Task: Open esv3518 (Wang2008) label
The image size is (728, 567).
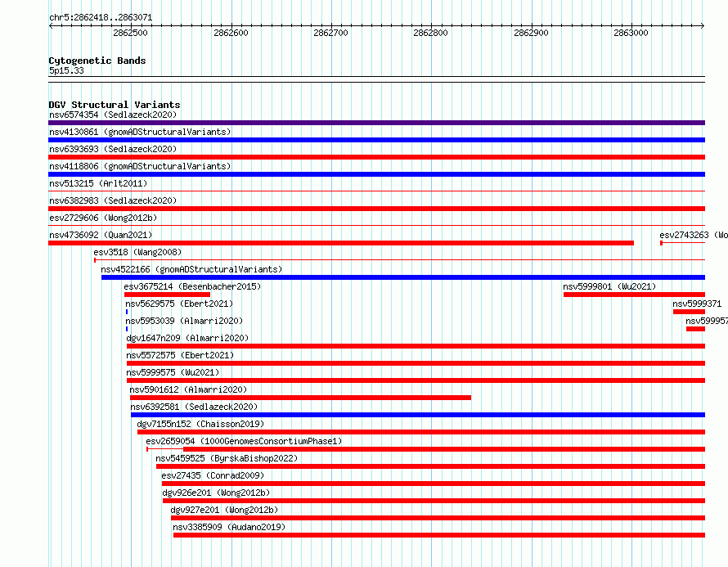Action: pos(137,252)
